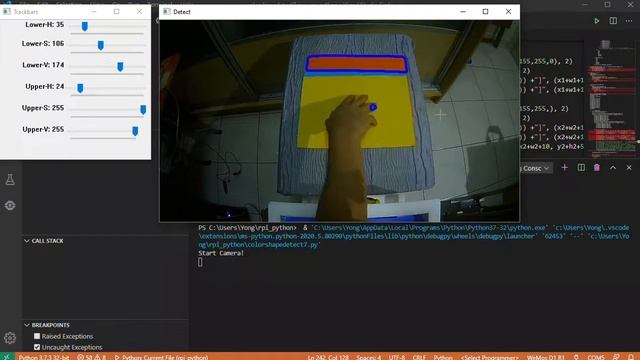Click the orange rectangle in the Detect window
The height and width of the screenshot is (360, 640).
pyautogui.click(x=356, y=64)
